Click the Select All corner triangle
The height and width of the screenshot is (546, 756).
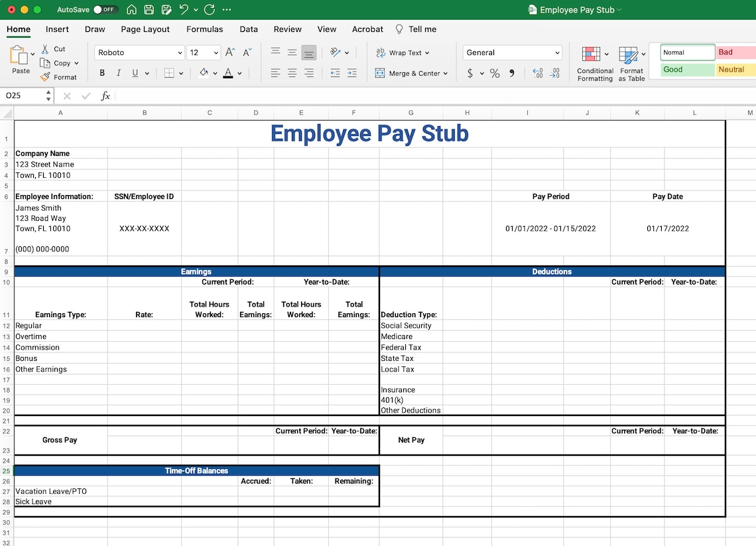point(7,113)
